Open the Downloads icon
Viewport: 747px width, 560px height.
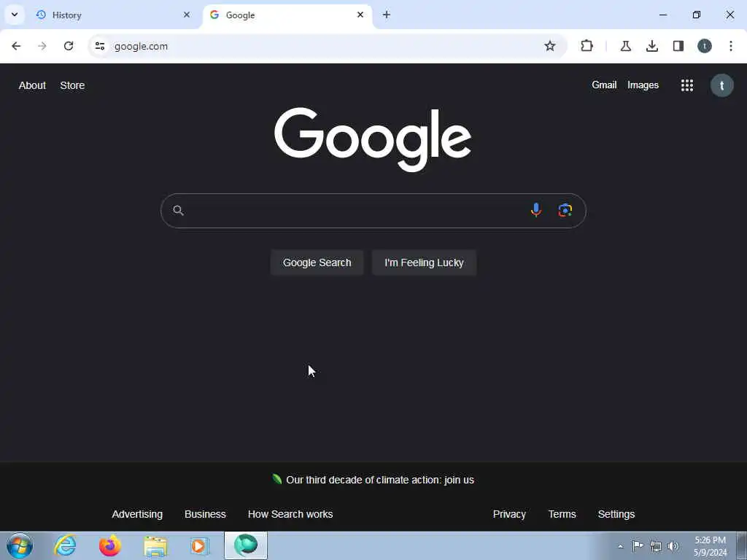coord(652,46)
